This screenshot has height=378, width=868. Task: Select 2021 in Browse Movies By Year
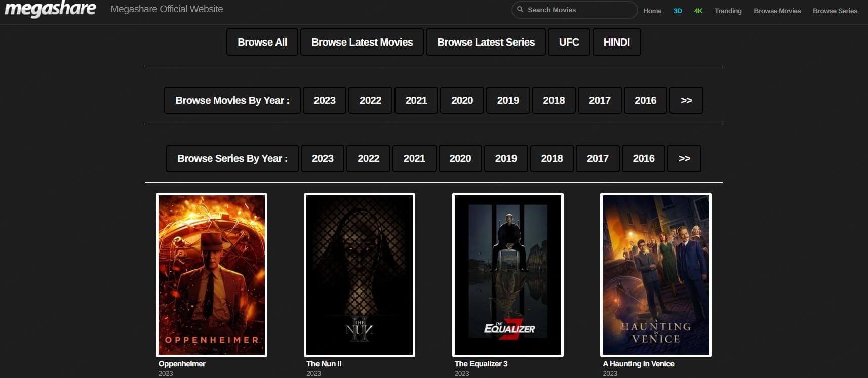[x=416, y=100]
